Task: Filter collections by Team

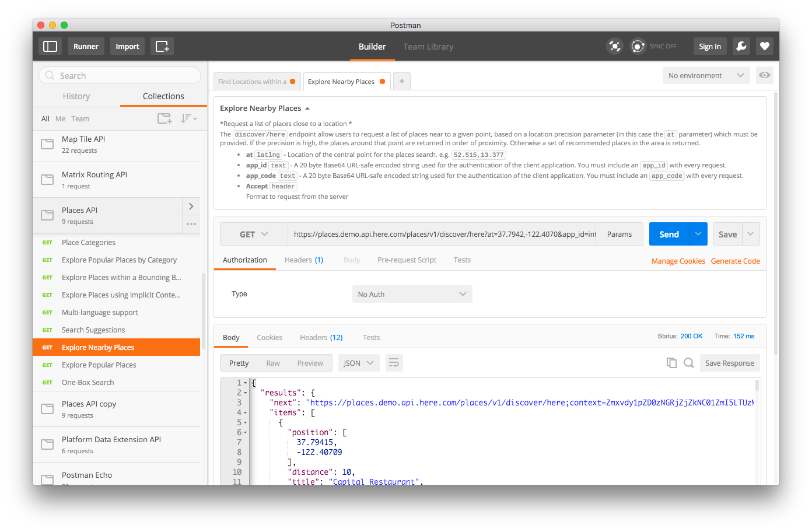Action: (80, 118)
